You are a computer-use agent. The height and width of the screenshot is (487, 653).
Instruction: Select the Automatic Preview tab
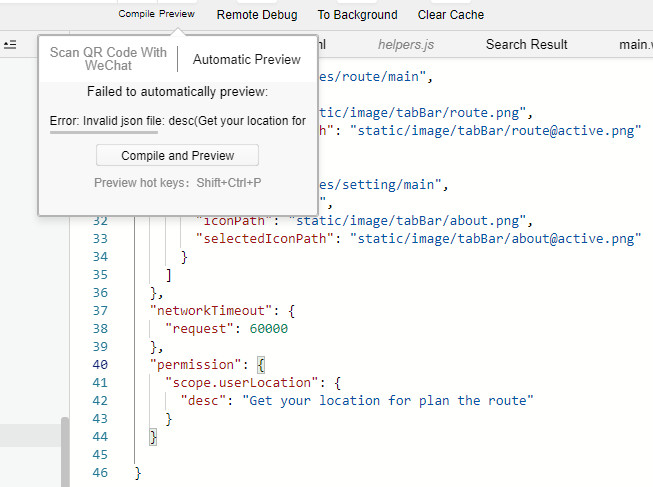(x=246, y=60)
